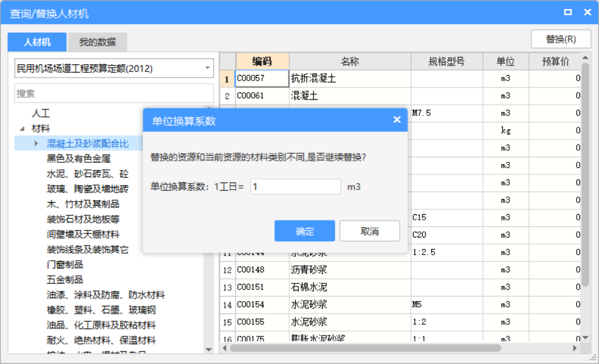Click the 编码 column header
This screenshot has height=364, width=599.
[x=262, y=62]
